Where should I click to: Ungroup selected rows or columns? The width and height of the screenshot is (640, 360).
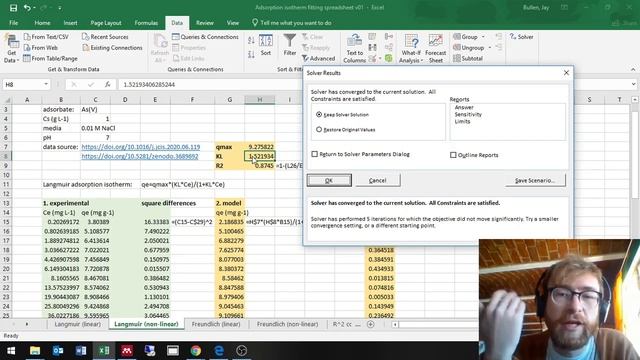coord(469,48)
